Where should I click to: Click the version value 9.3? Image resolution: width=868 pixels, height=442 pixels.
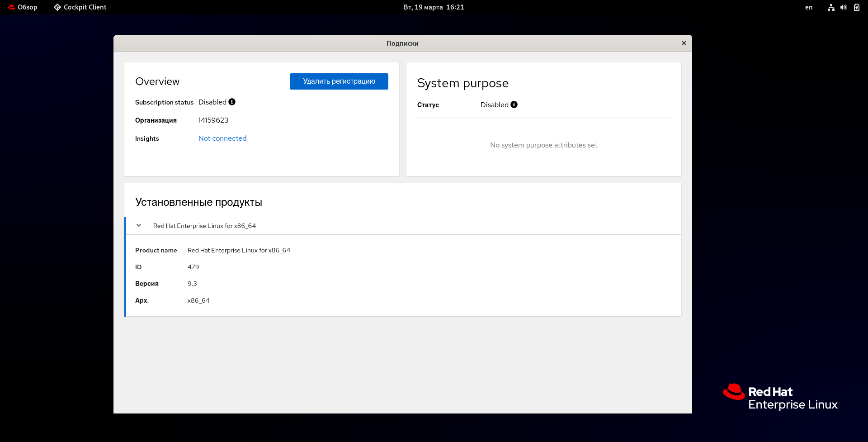(192, 284)
